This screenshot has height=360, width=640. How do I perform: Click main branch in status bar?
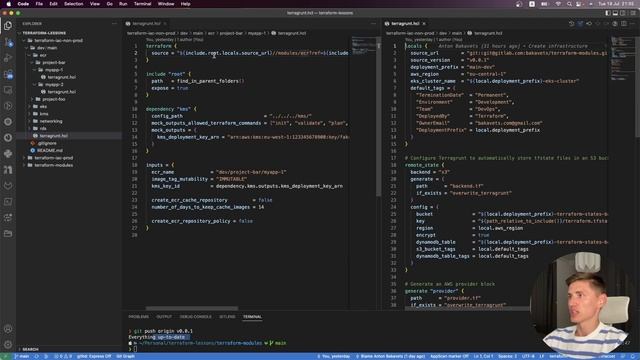pyautogui.click(x=22, y=356)
